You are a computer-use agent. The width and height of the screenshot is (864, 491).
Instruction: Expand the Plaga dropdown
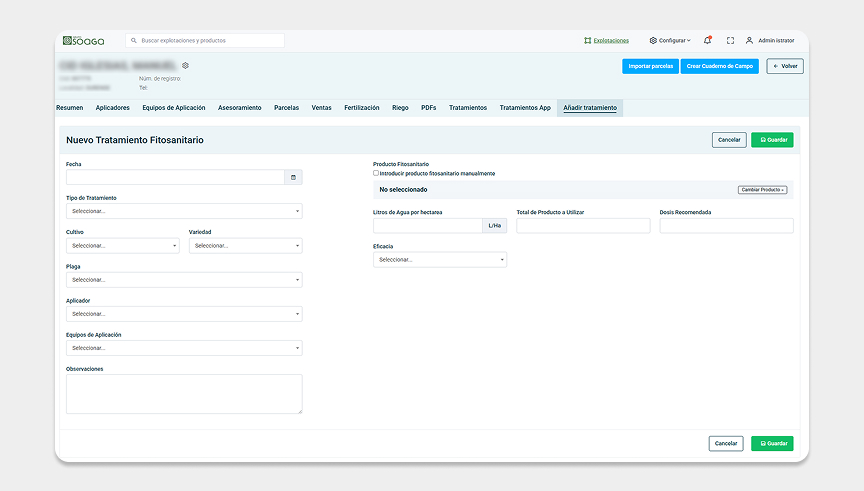click(184, 280)
